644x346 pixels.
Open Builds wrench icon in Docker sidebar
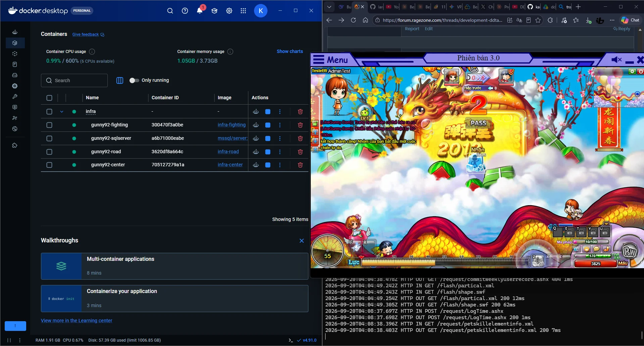(x=15, y=97)
